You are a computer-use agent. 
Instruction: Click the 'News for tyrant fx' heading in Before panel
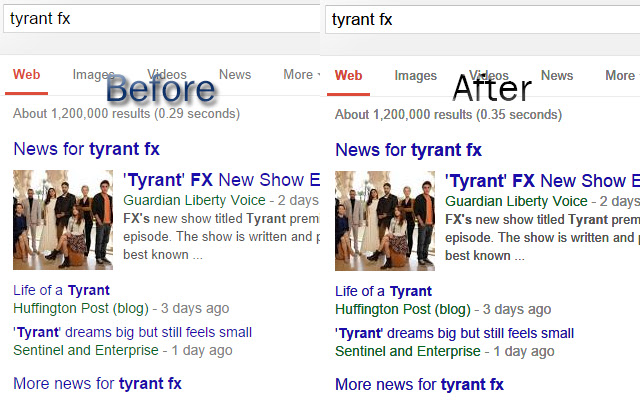coord(86,150)
